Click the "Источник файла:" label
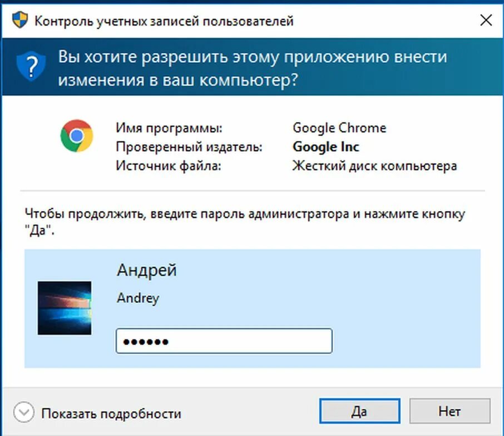The height and width of the screenshot is (436, 504). pyautogui.click(x=169, y=166)
